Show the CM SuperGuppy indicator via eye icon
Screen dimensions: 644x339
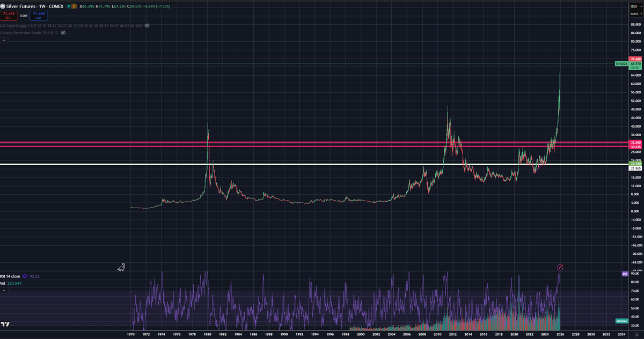147,25
